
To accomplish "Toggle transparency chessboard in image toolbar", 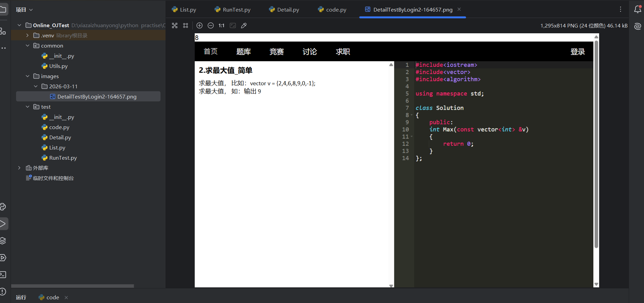I will (x=175, y=25).
